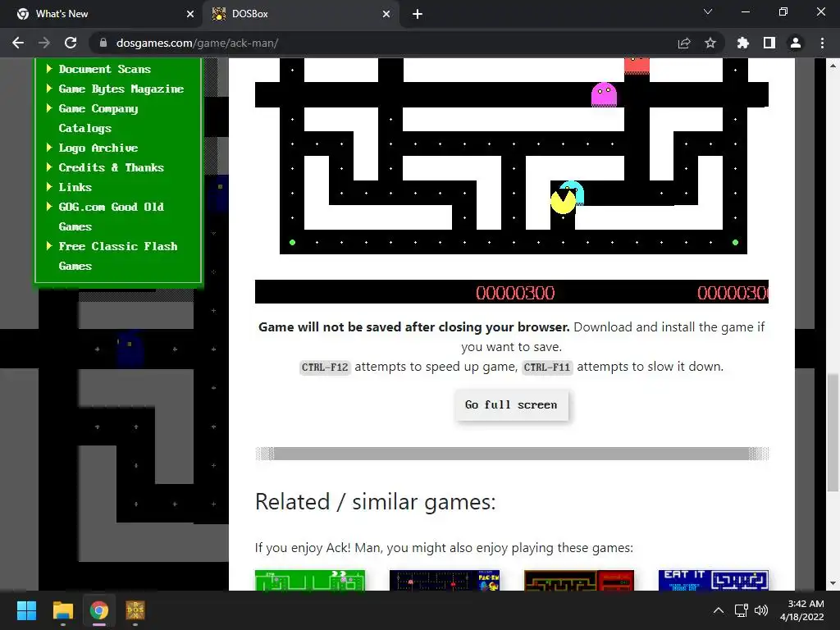Open File Explorer from taskbar
The width and height of the screenshot is (840, 630).
pos(62,610)
